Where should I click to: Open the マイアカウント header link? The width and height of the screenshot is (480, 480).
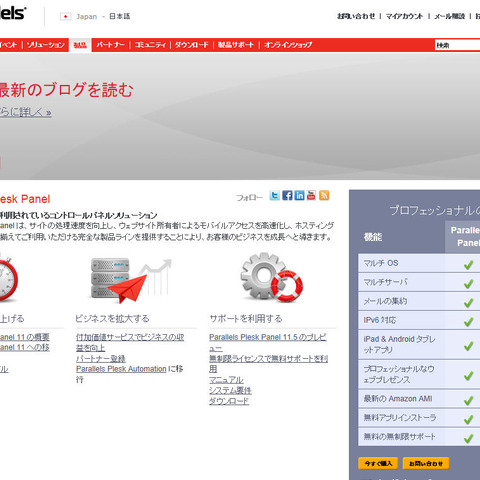[x=404, y=16]
